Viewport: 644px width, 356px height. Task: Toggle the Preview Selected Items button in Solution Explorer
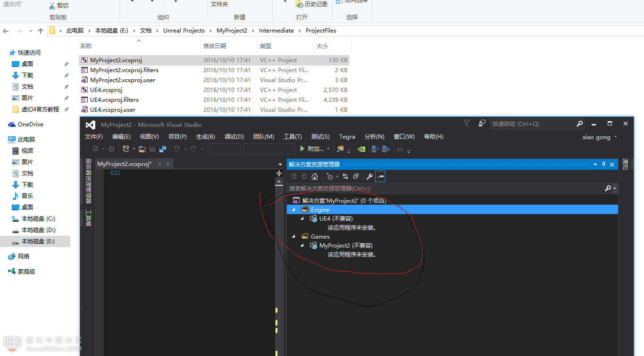pos(380,176)
